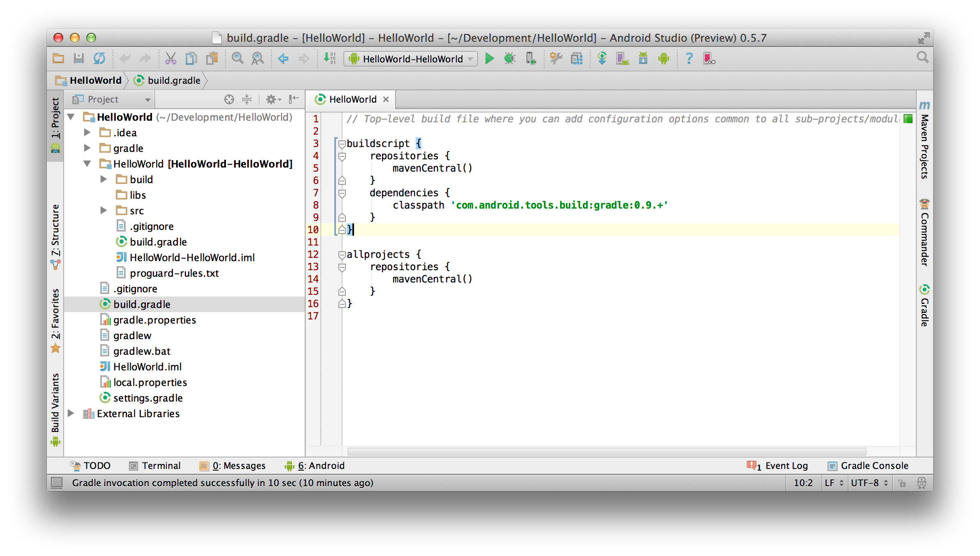Click the editor horizontal scrollbar

[x=606, y=451]
